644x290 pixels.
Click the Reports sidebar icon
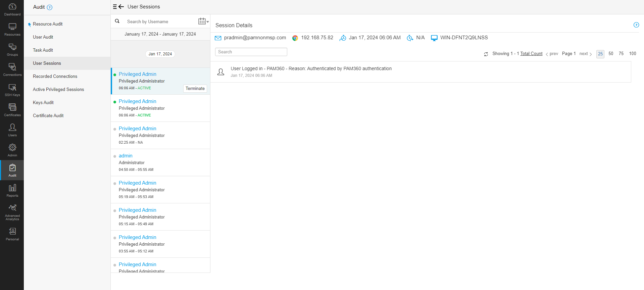point(12,191)
